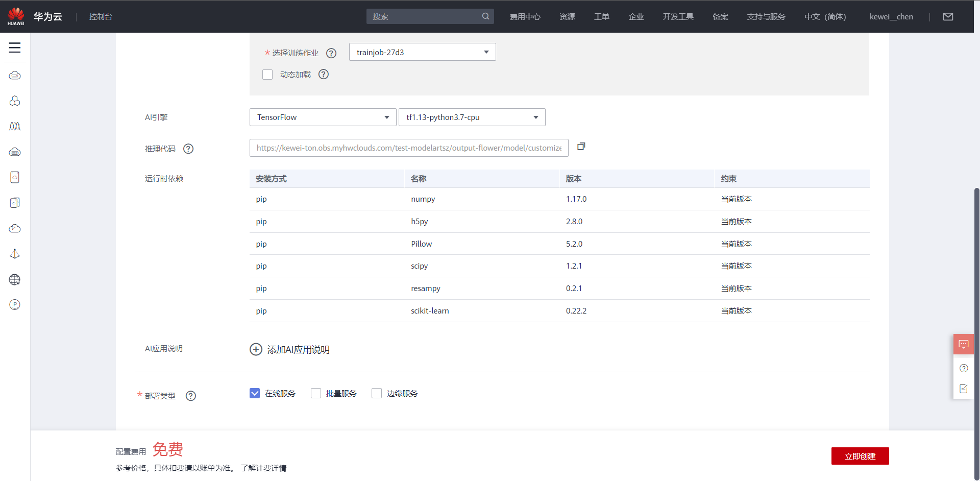Open the tf1.13-python3.7-cpu version dropdown
Viewport: 980px width, 481px height.
[x=472, y=117]
